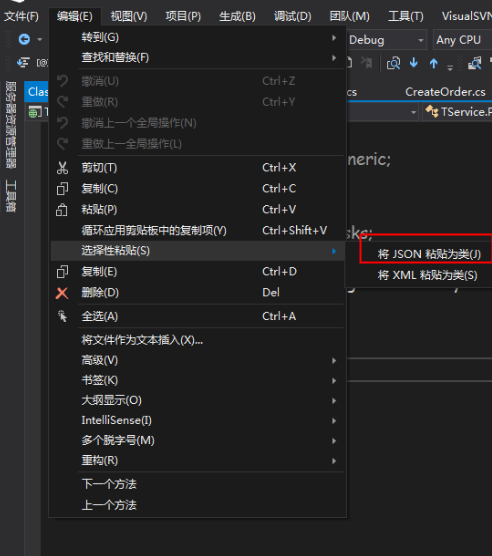Screen dimensions: 492x556
Task: Click the blue up arrow toolbar icon
Action: coord(433,63)
